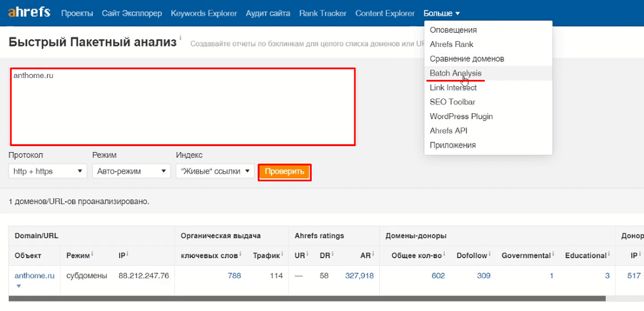
Task: Open the Индекс dropdown "Живые" ссылки
Action: click(x=215, y=171)
